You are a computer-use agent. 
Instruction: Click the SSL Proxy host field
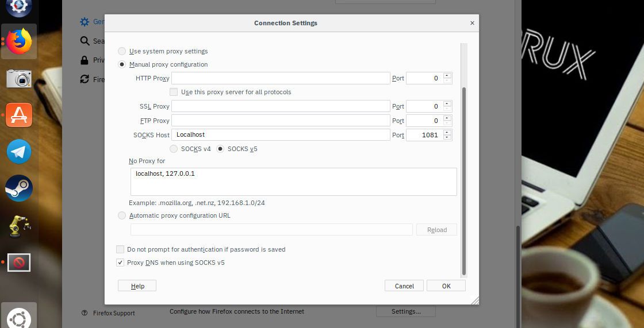point(281,106)
